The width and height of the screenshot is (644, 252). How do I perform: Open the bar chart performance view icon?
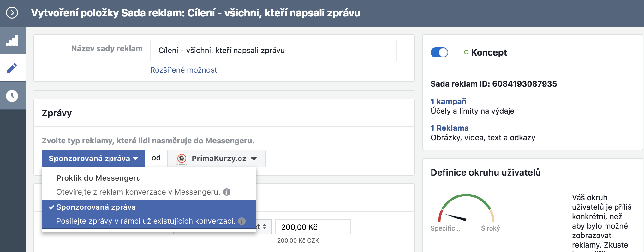pos(12,41)
